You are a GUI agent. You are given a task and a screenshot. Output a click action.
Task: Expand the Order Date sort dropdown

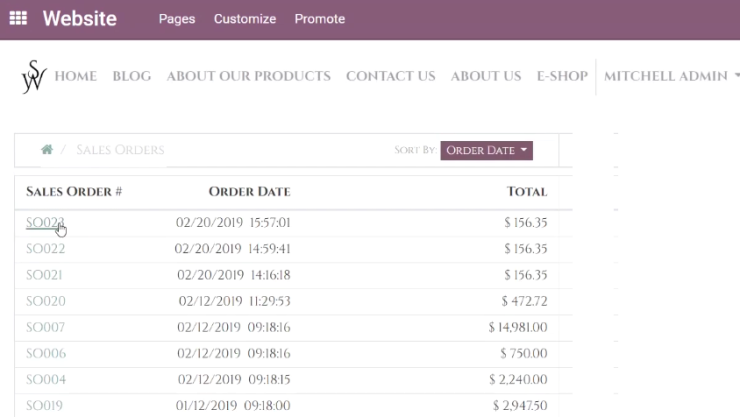coord(487,150)
